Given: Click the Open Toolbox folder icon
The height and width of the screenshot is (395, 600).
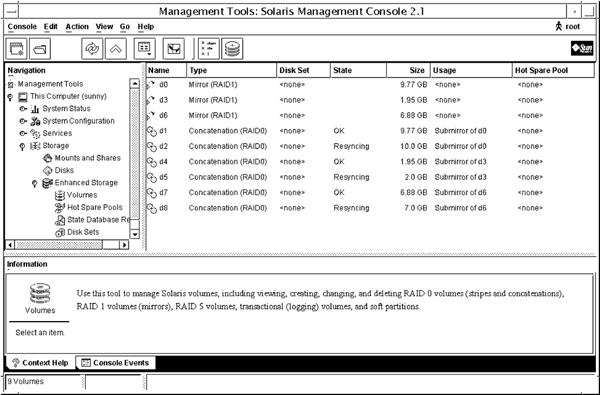Looking at the screenshot, I should (40, 49).
